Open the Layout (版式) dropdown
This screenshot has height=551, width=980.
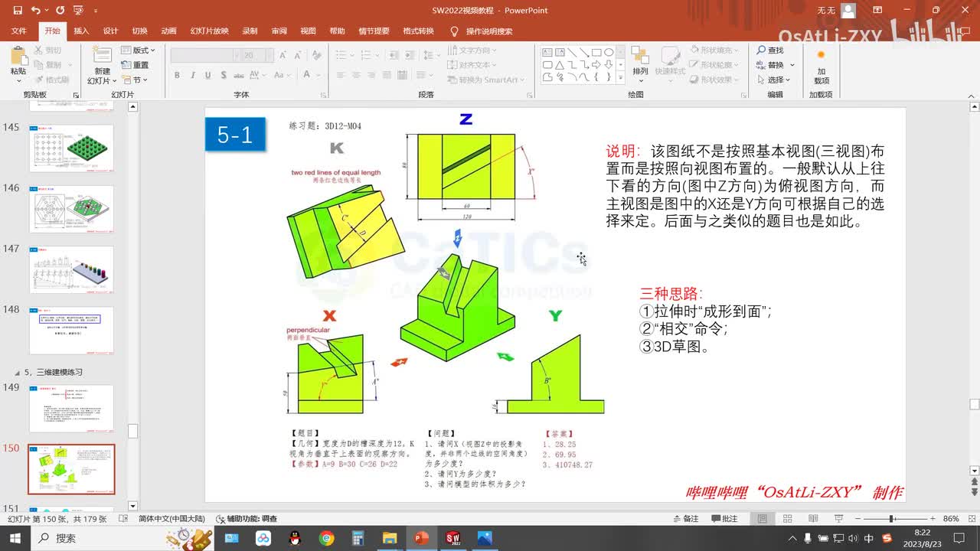(139, 51)
